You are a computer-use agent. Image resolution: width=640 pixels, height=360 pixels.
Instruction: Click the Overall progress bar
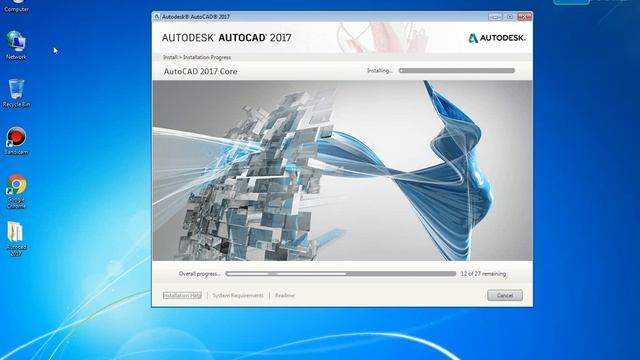341,274
